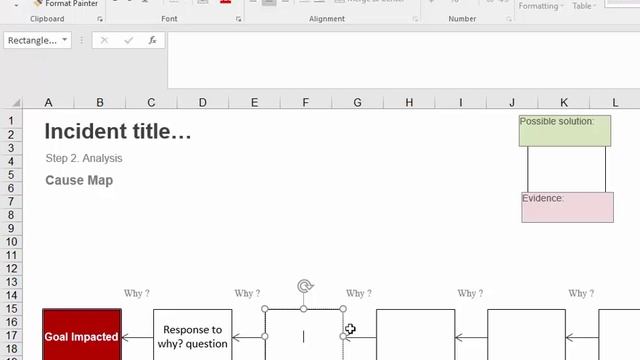Click the 'Why ?' label under column G
640x360 pixels.
click(x=359, y=293)
